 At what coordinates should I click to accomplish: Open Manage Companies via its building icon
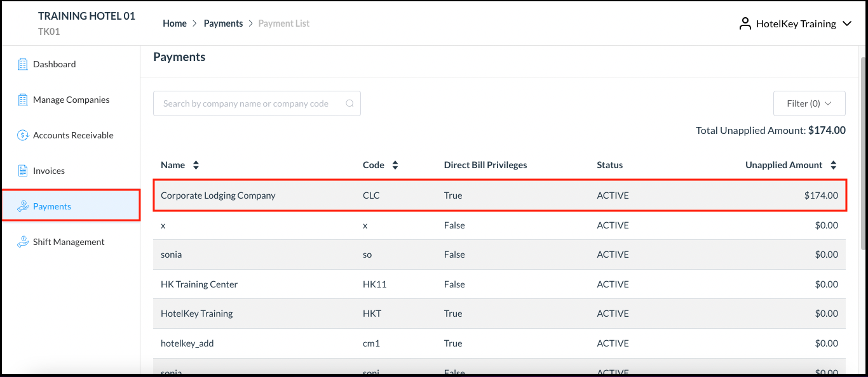[x=24, y=100]
